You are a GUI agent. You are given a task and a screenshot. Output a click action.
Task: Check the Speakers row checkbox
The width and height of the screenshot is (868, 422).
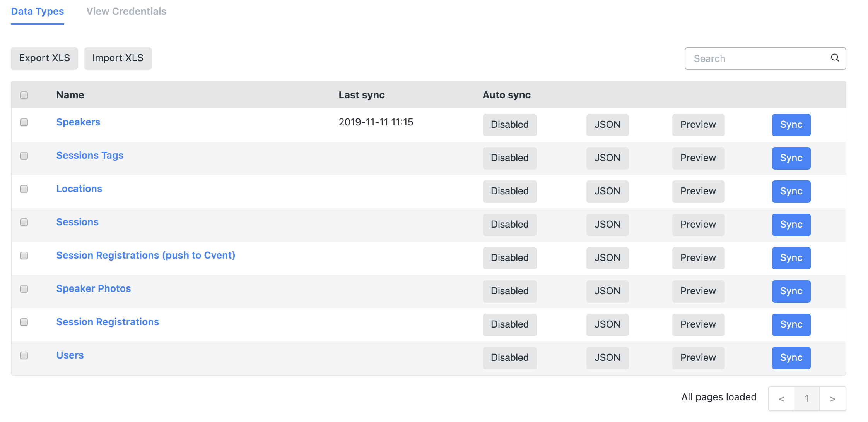click(x=24, y=122)
